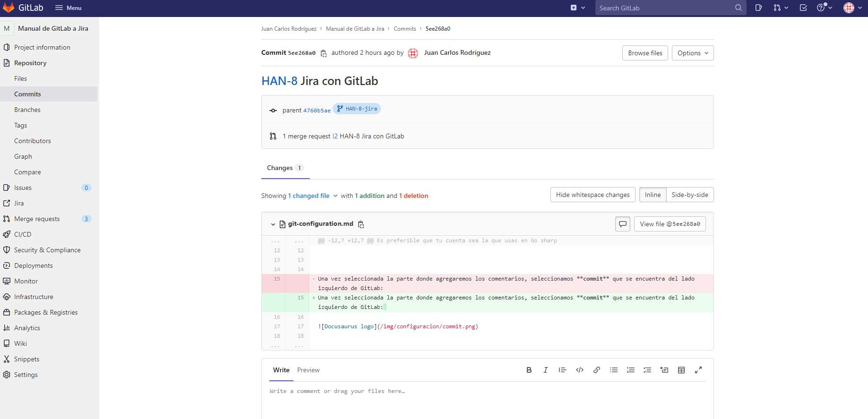Add a link in comment editor
Screen dimensions: 868x419
coord(597,370)
